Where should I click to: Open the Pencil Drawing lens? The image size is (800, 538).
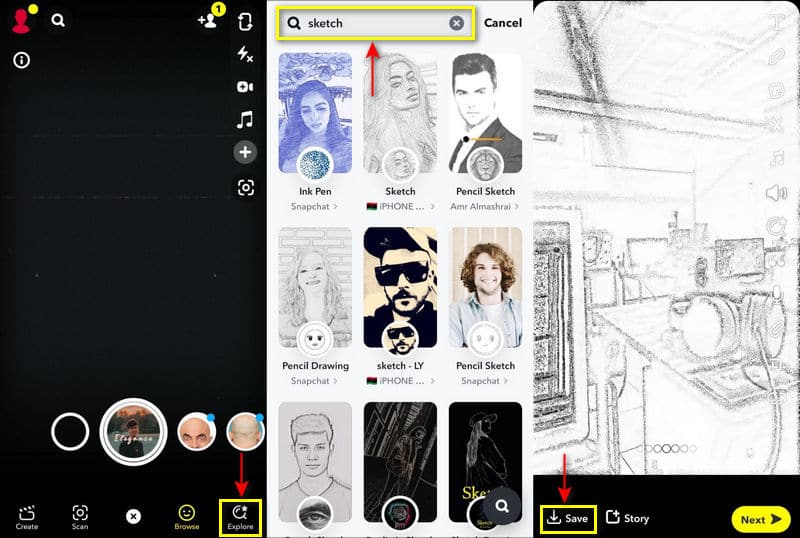tap(315, 287)
